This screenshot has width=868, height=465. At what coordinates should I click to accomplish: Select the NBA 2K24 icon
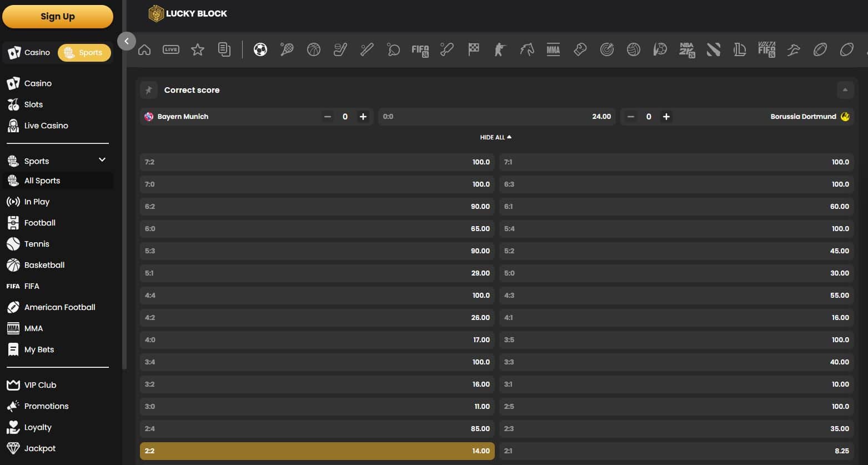click(x=687, y=50)
